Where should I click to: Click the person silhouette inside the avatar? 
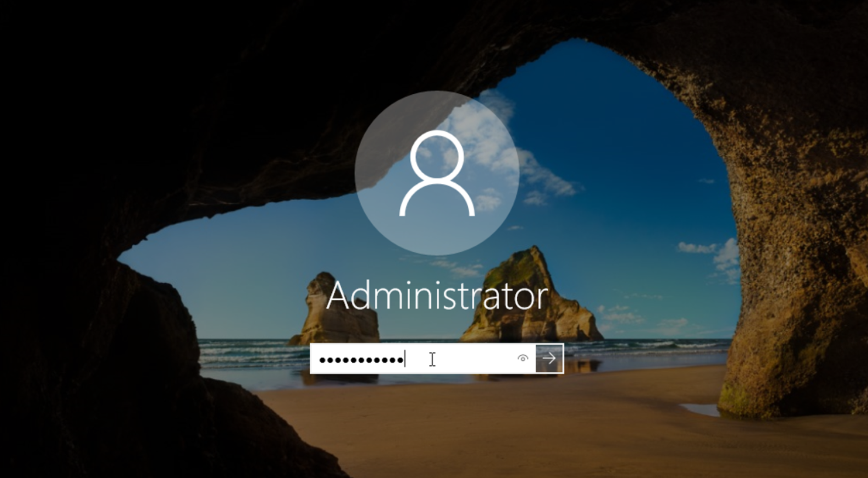point(437,173)
